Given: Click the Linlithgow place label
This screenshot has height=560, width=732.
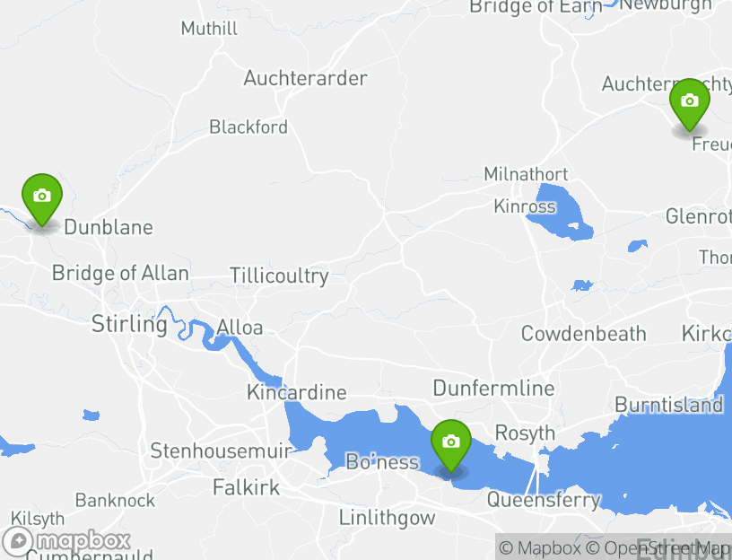Looking at the screenshot, I should [x=387, y=518].
